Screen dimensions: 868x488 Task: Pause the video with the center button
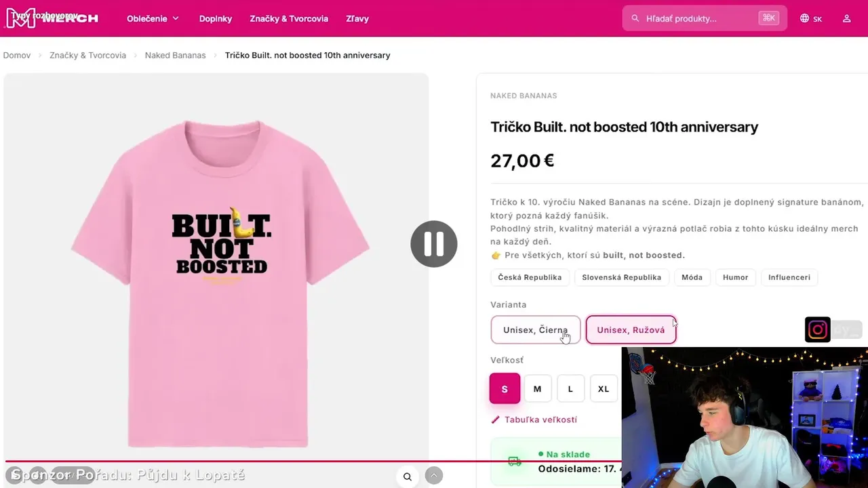434,244
